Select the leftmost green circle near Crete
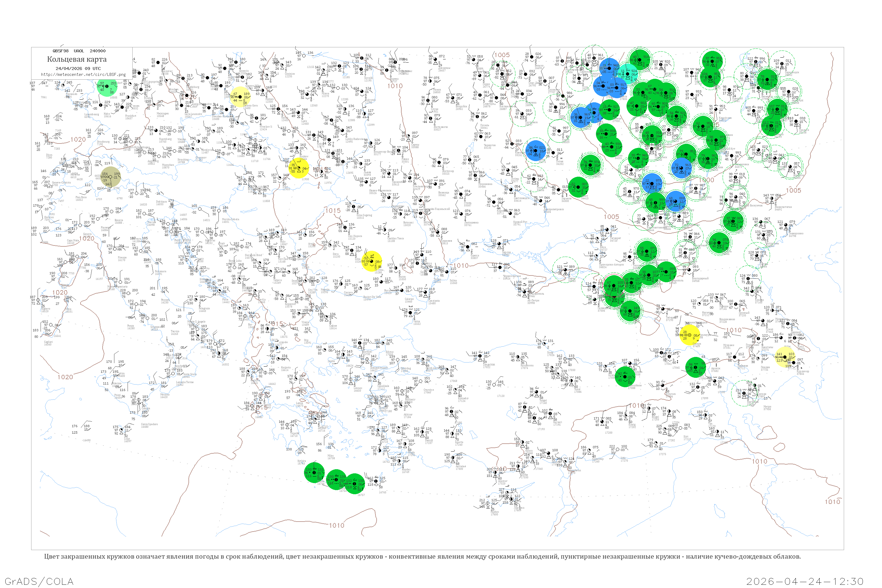 [x=314, y=472]
